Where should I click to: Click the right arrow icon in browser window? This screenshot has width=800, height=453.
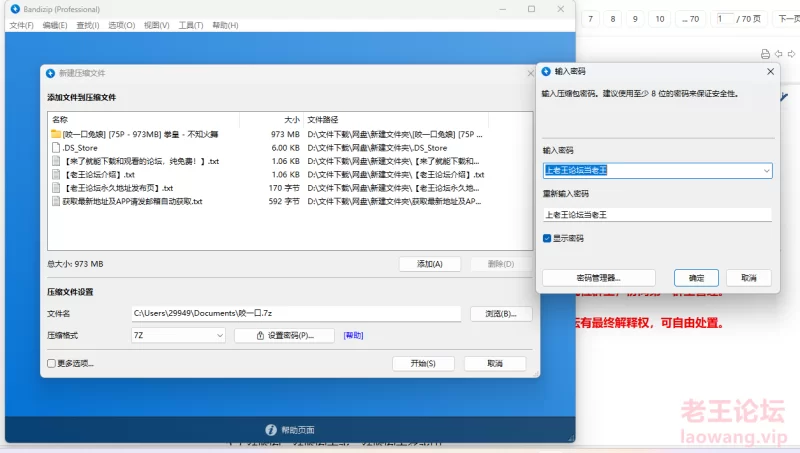click(x=791, y=54)
